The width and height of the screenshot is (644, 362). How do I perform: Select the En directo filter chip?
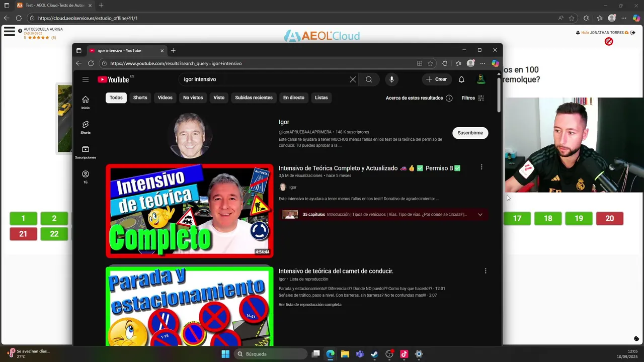tap(294, 98)
